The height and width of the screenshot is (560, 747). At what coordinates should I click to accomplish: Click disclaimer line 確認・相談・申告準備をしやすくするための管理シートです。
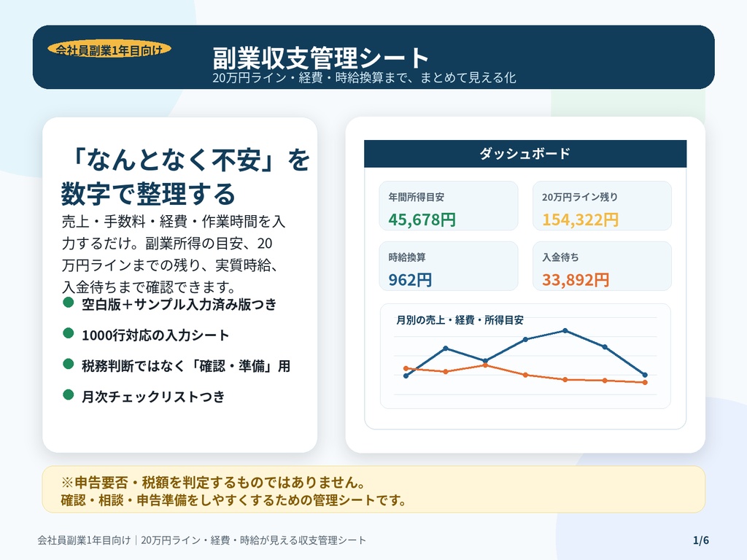pos(233,500)
